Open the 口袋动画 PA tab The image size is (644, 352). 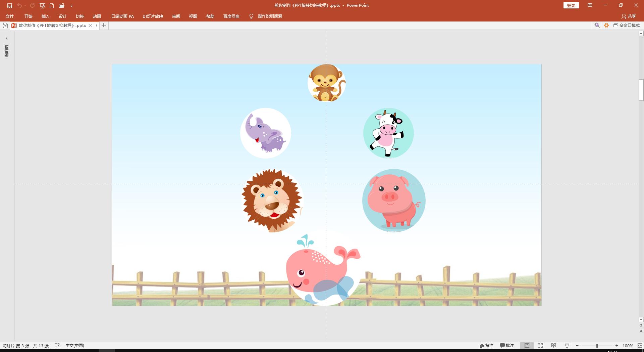click(x=122, y=16)
